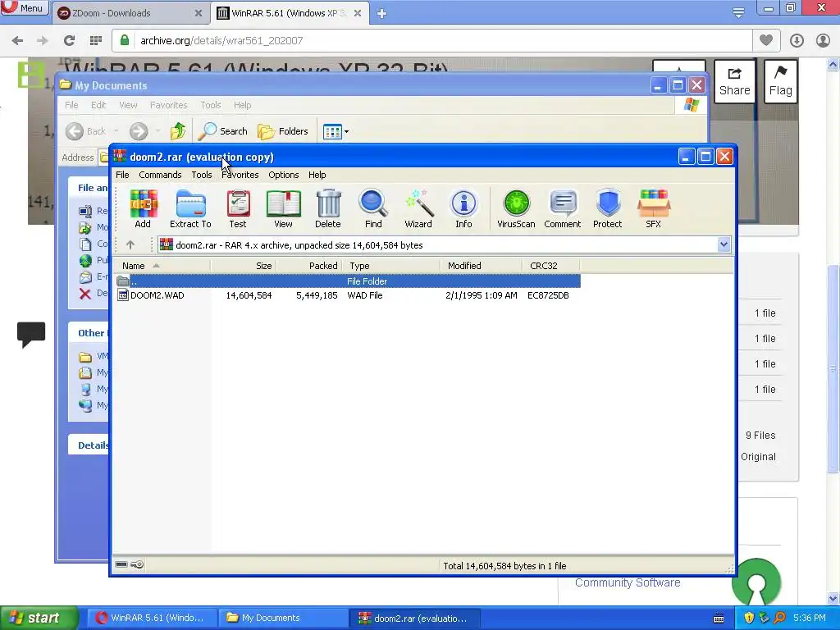Click the Find magnifier icon in WinRAR
The height and width of the screenshot is (630, 840).
click(x=373, y=209)
